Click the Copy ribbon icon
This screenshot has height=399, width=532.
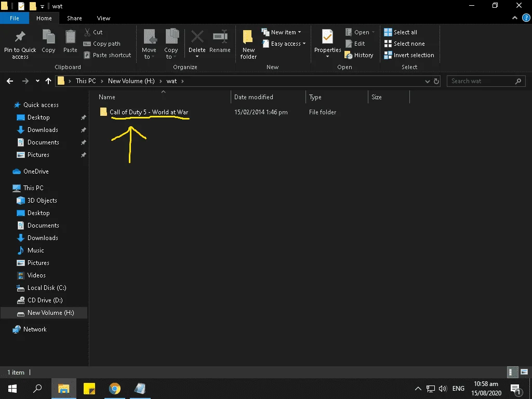click(48, 42)
